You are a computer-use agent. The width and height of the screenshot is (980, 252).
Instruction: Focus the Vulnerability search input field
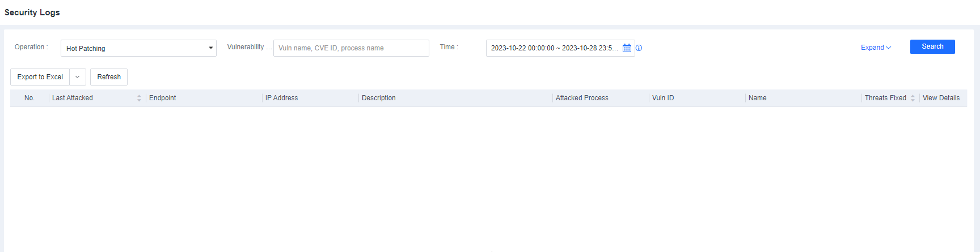click(x=351, y=48)
